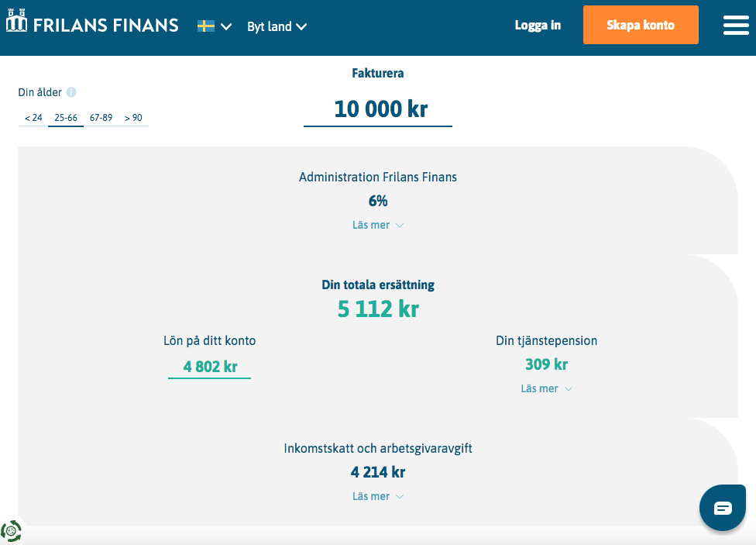Select the over 90 age option

tap(133, 118)
